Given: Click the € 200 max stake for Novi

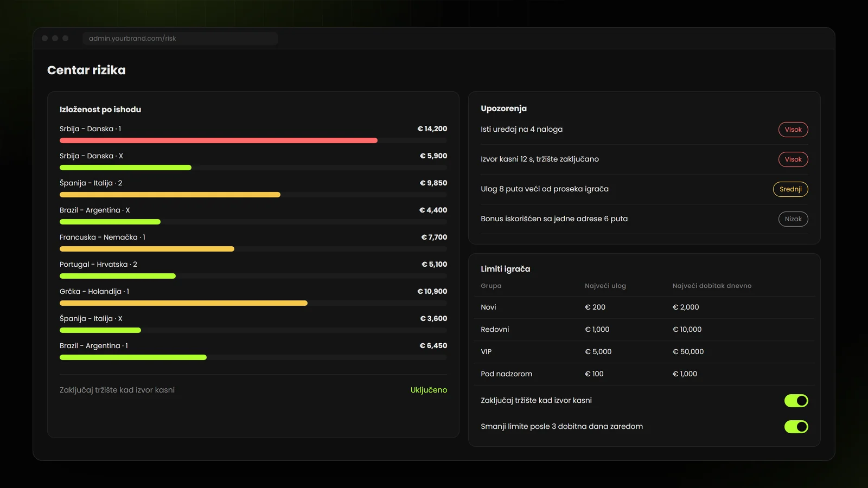Looking at the screenshot, I should pos(595,307).
